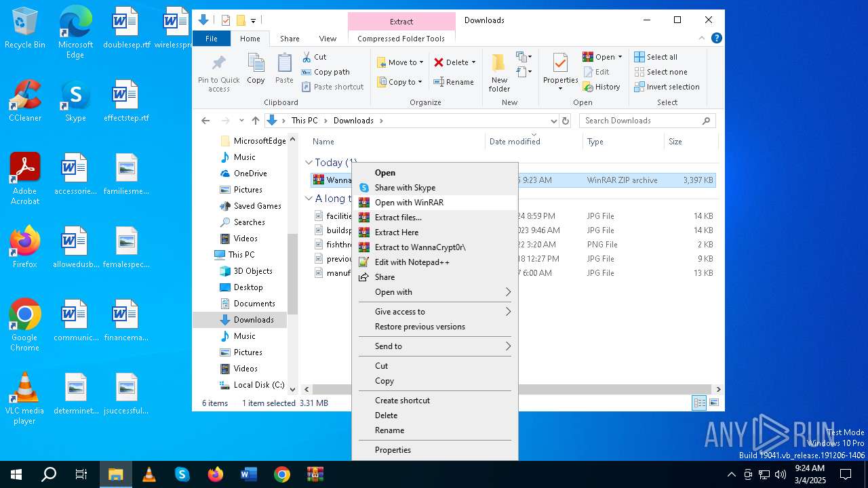Click Pin to Quick access ribbon icon
Image resolution: width=868 pixels, height=488 pixels.
(x=219, y=74)
